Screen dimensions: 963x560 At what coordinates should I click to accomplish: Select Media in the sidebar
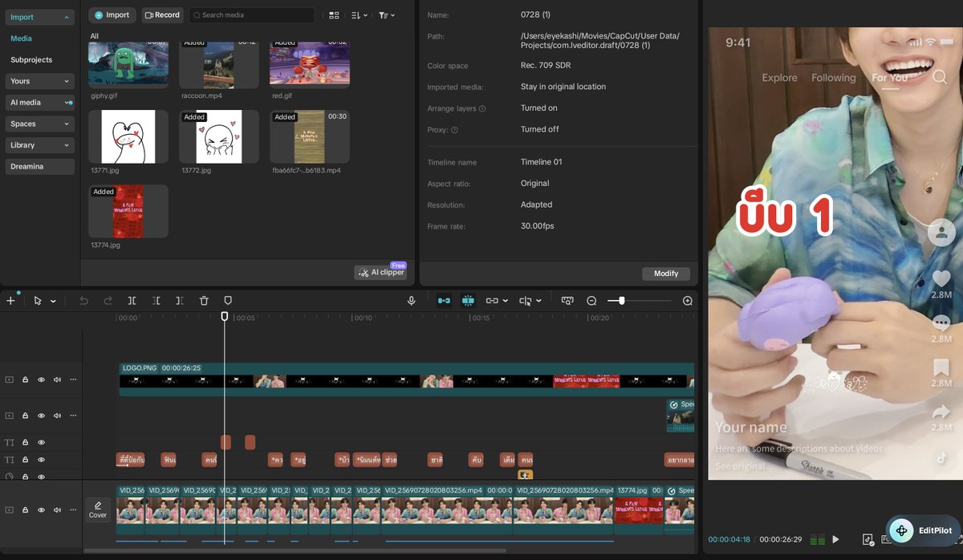point(21,39)
